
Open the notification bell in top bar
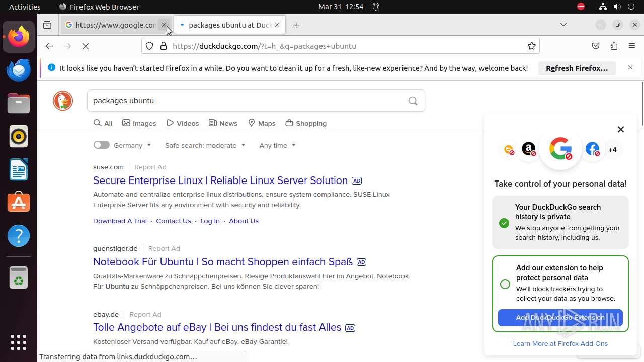coord(376,7)
